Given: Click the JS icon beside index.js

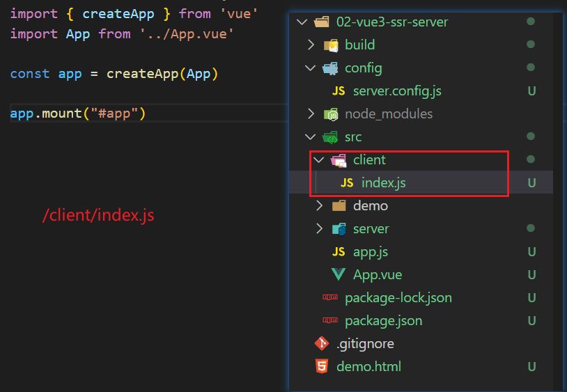Looking at the screenshot, I should click(347, 183).
